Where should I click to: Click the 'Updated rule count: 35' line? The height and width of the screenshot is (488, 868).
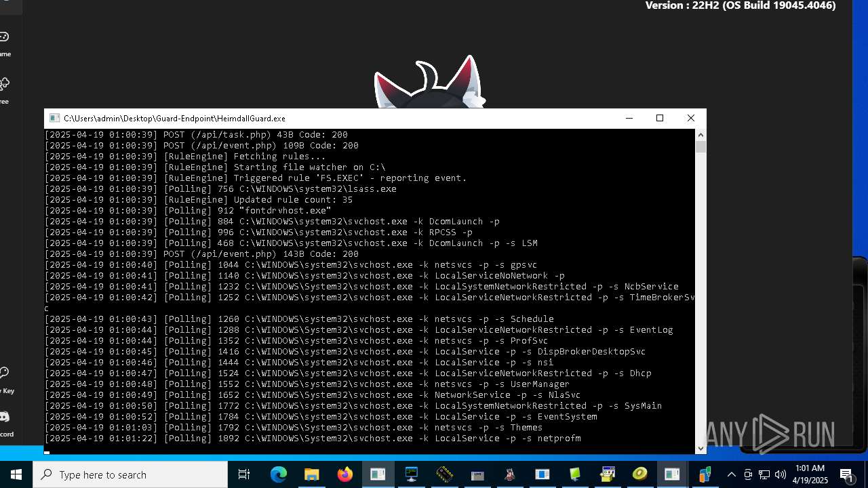click(x=199, y=200)
